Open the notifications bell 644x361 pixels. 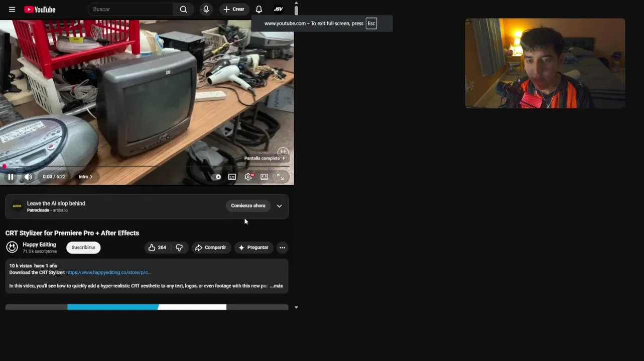[259, 9]
